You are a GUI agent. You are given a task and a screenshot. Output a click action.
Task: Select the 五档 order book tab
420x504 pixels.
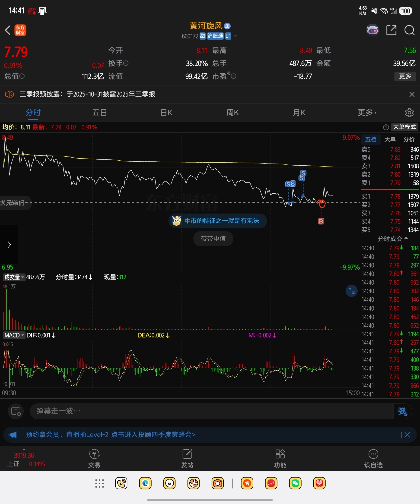[371, 139]
